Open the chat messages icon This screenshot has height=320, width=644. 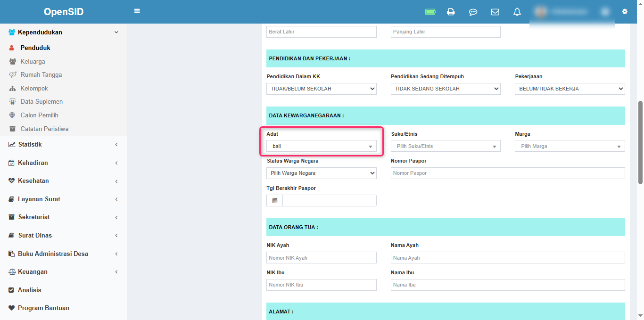[x=473, y=12]
